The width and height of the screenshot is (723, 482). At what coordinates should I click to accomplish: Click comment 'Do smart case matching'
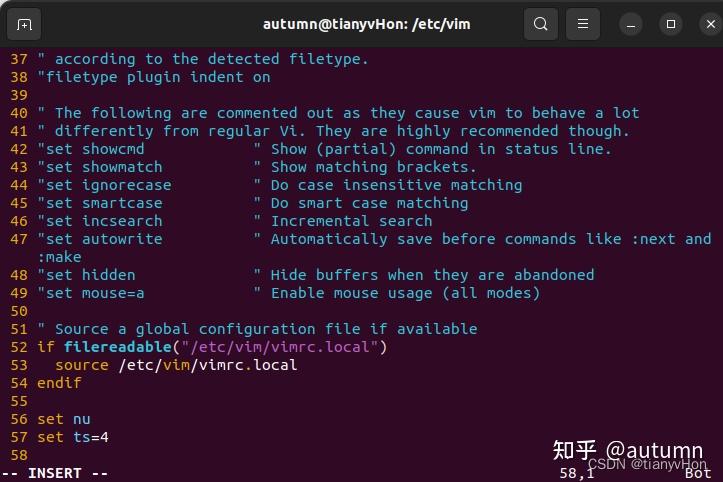click(369, 203)
